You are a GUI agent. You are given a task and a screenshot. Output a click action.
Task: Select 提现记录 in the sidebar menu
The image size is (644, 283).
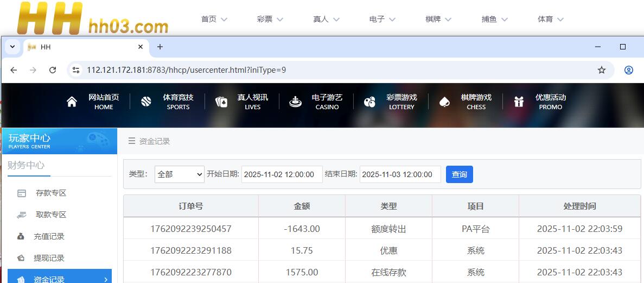pos(49,258)
